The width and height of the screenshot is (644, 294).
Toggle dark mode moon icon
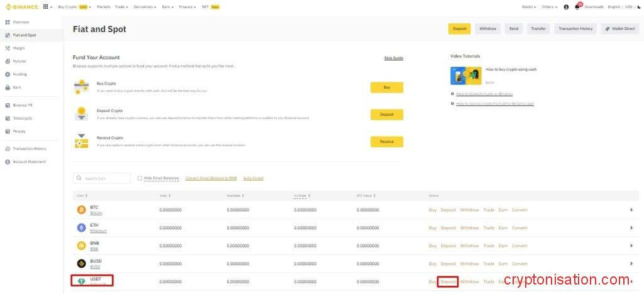click(x=638, y=7)
